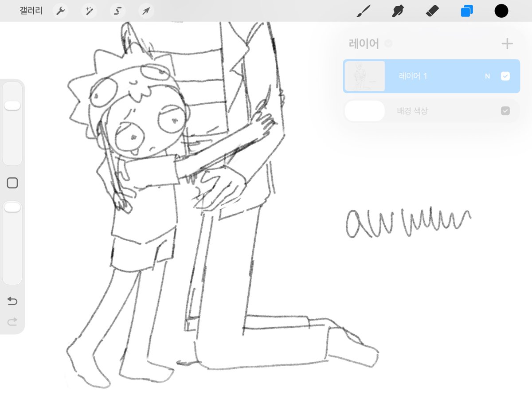Toggle visibility checkbox of 배경 색상
The height and width of the screenshot is (399, 532).
pyautogui.click(x=505, y=111)
